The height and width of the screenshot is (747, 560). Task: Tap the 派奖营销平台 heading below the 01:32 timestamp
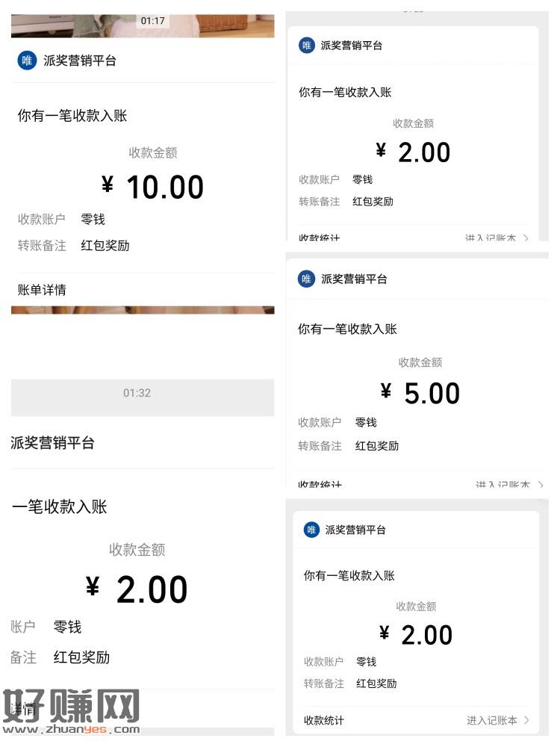[53, 443]
